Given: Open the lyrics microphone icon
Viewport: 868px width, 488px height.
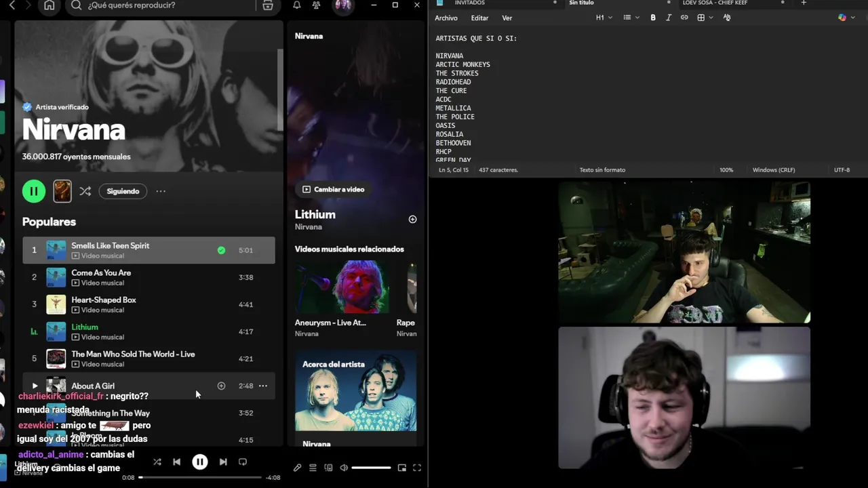Looking at the screenshot, I should [297, 468].
